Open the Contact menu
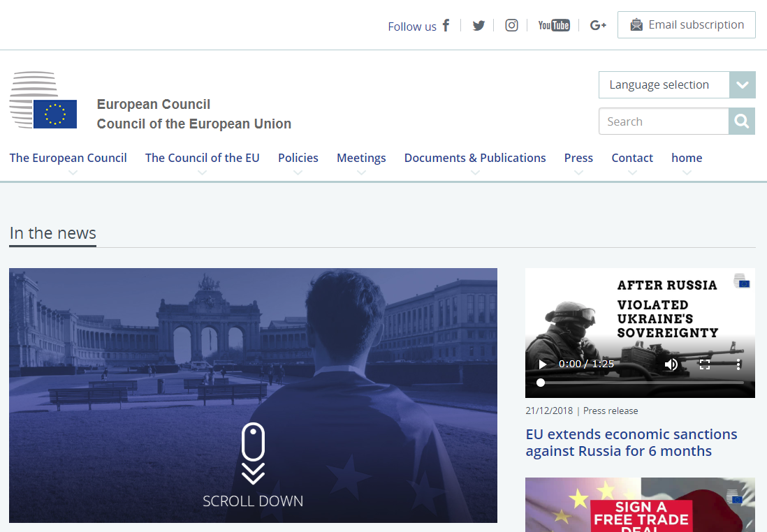Viewport: 767px width, 532px height. (632, 158)
